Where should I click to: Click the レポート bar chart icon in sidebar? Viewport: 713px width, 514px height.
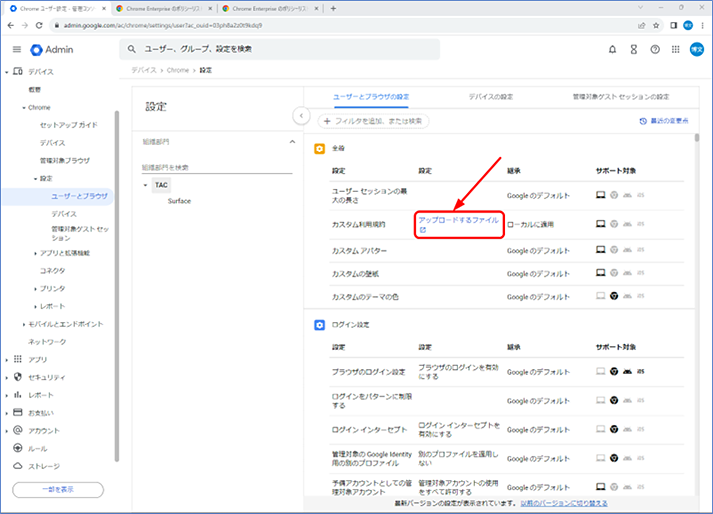pyautogui.click(x=18, y=395)
